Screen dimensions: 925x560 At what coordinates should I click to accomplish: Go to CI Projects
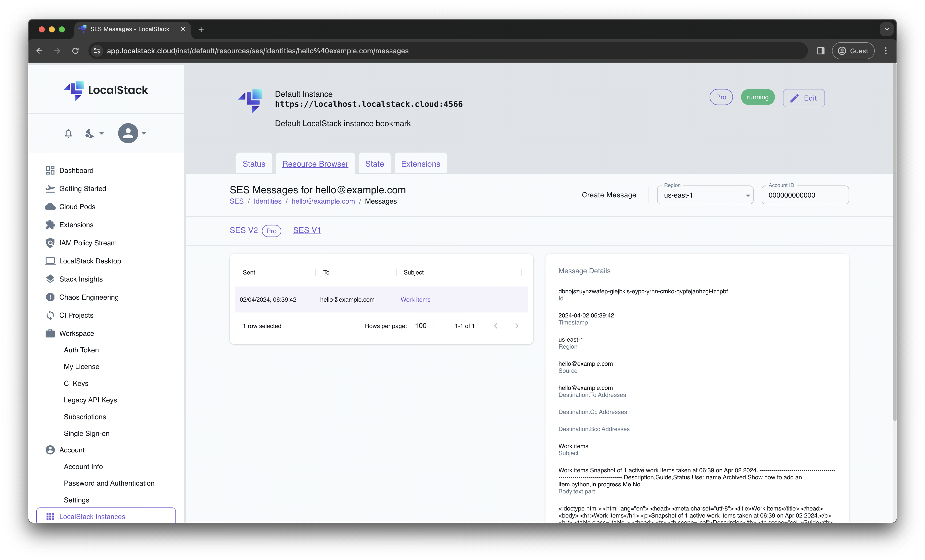(x=76, y=315)
